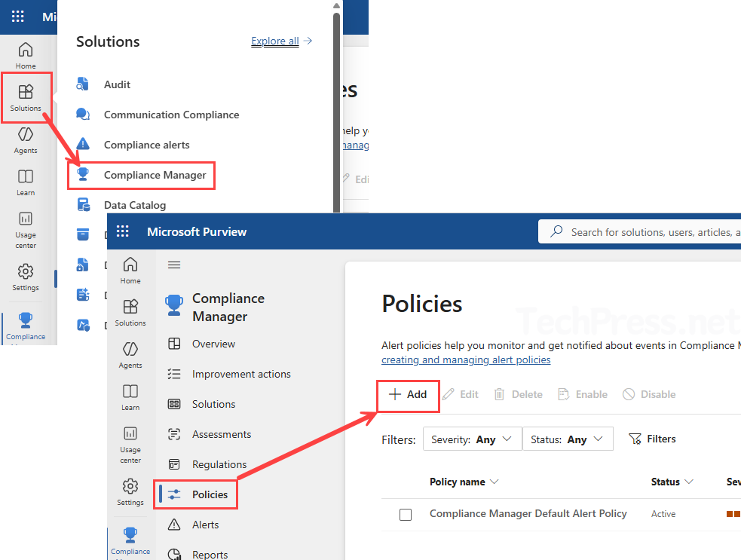Check Compliance Manager Default Alert Policy row

[x=406, y=515]
